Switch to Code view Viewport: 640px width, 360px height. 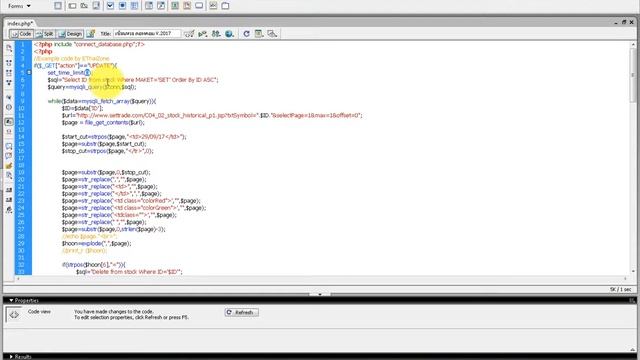tap(22, 34)
